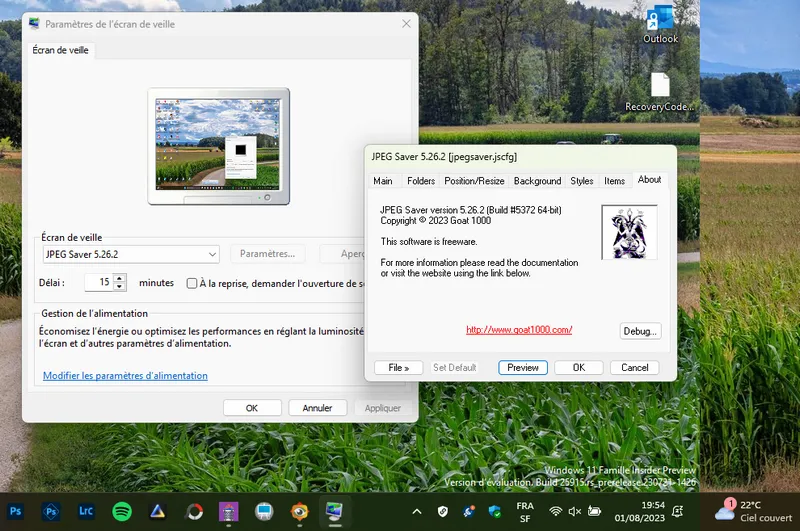Open the circular ring app icon in taskbar
This screenshot has height=531, width=800.
point(194,511)
